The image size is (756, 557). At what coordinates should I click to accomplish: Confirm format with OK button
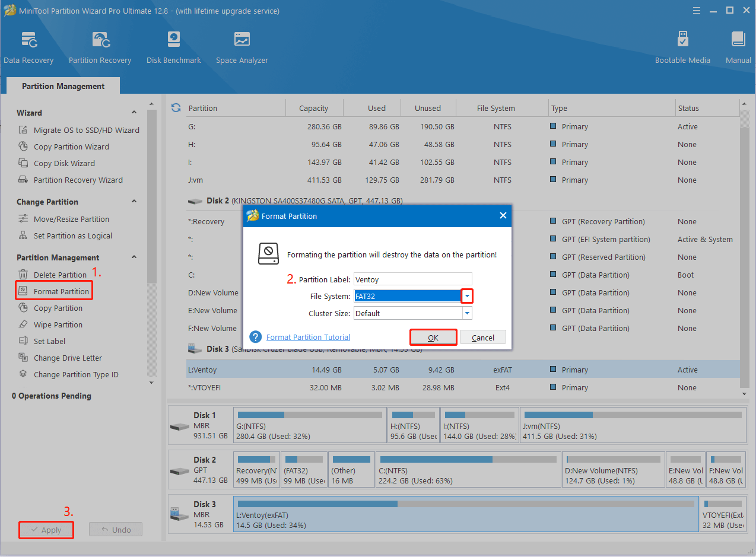433,338
